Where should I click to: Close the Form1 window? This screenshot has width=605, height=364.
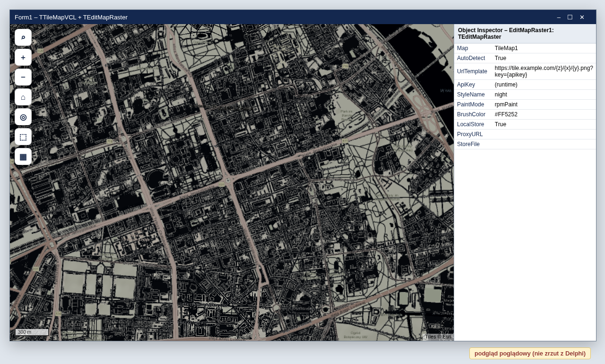click(x=582, y=17)
